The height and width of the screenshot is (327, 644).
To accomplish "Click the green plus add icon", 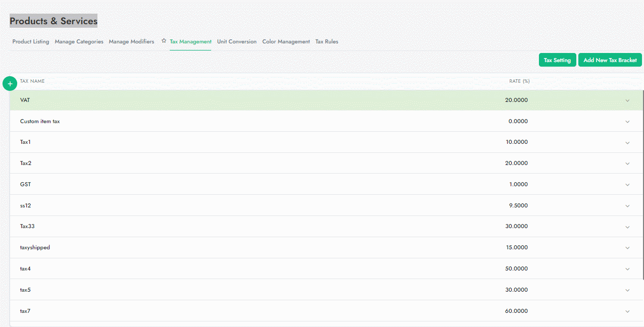I will (x=10, y=83).
